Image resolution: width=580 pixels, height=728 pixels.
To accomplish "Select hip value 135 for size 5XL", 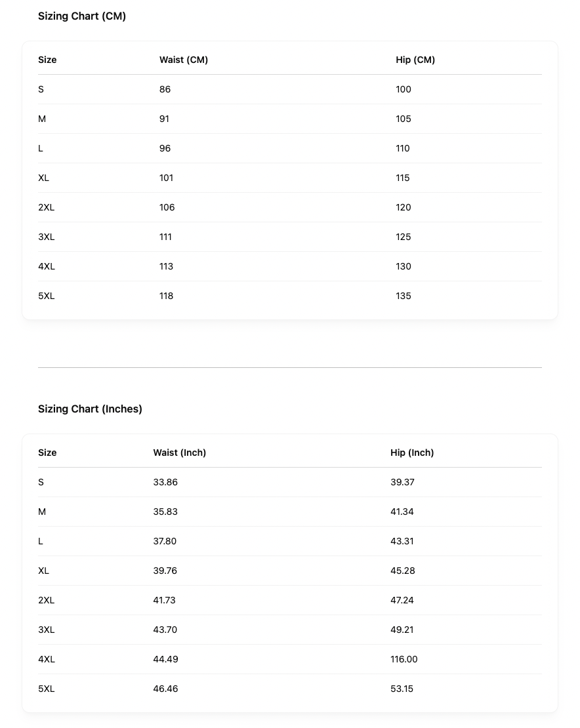I will [404, 296].
